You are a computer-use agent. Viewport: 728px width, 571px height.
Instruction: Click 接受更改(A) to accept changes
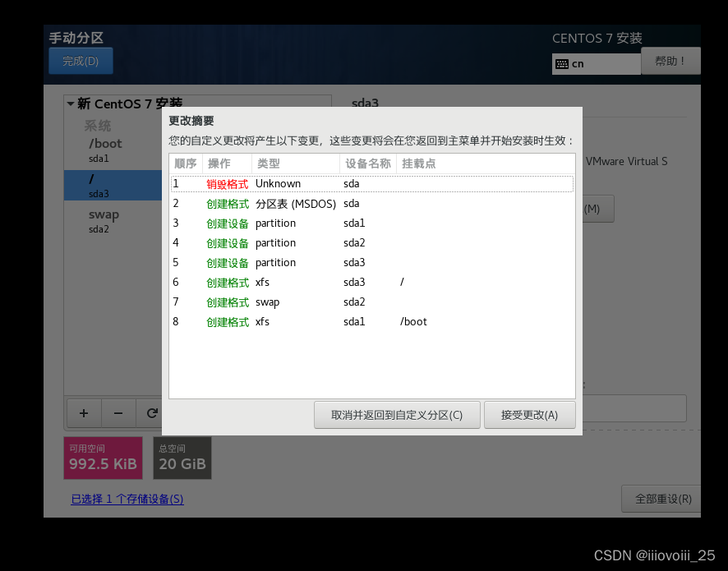point(530,415)
